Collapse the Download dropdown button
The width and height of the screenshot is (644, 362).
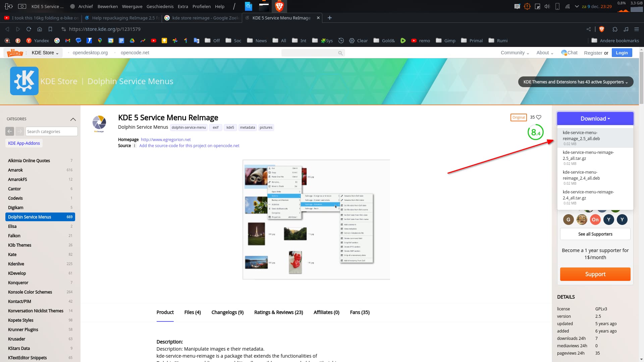point(595,119)
